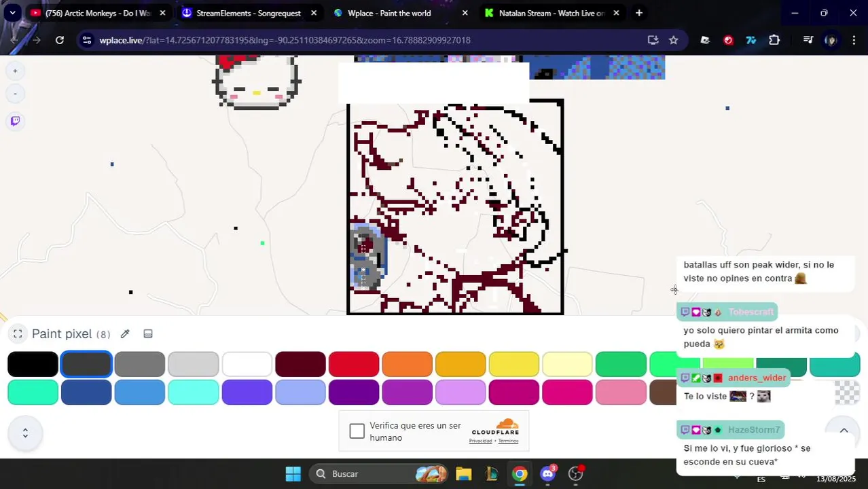Expand the palette with up-down arrows button
Image resolution: width=868 pixels, height=489 pixels.
[25, 433]
